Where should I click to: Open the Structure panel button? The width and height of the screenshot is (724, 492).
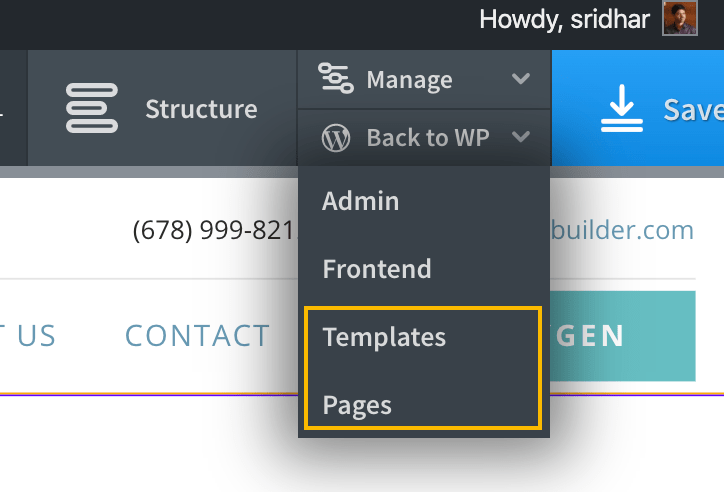[162, 108]
